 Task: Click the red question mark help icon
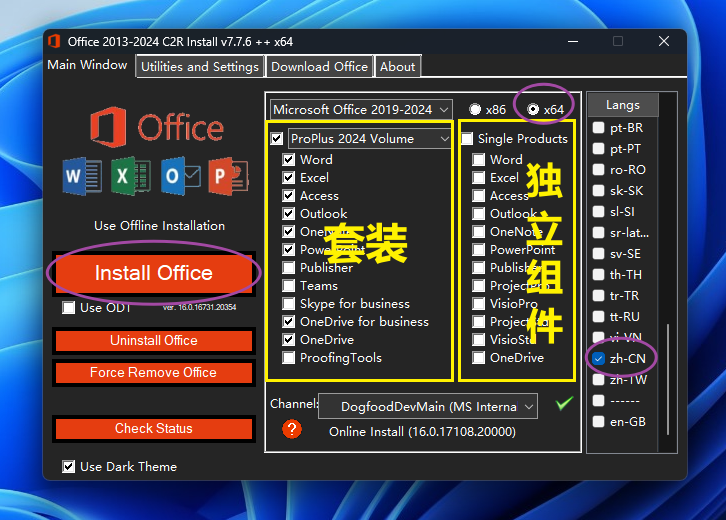[x=292, y=429]
